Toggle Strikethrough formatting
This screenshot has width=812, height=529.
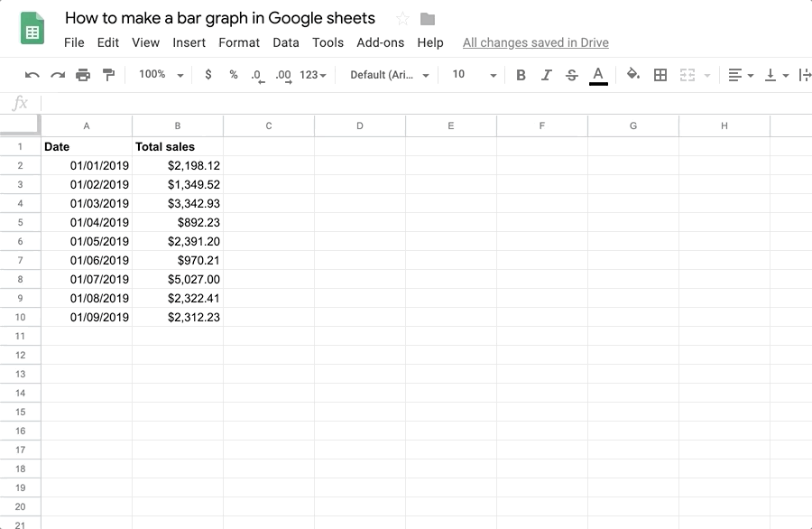pos(572,75)
